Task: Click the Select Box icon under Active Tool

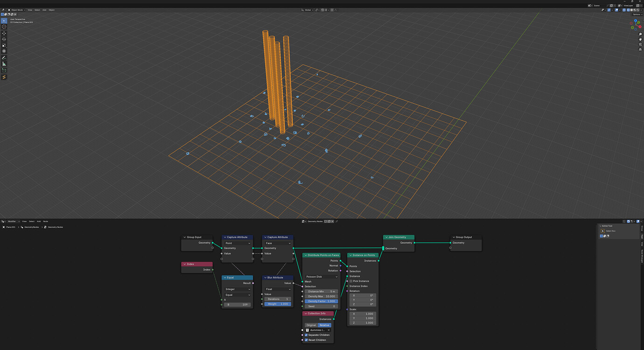Action: point(603,231)
